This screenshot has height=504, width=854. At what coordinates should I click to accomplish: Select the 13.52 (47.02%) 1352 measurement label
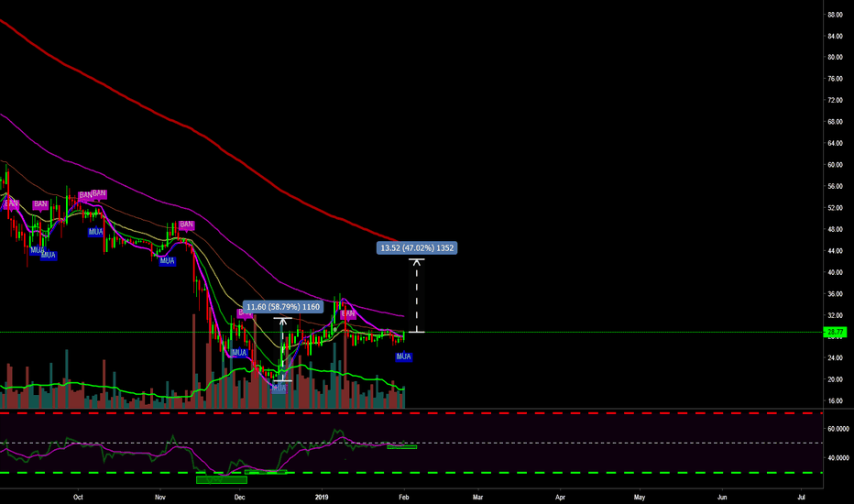(x=417, y=248)
